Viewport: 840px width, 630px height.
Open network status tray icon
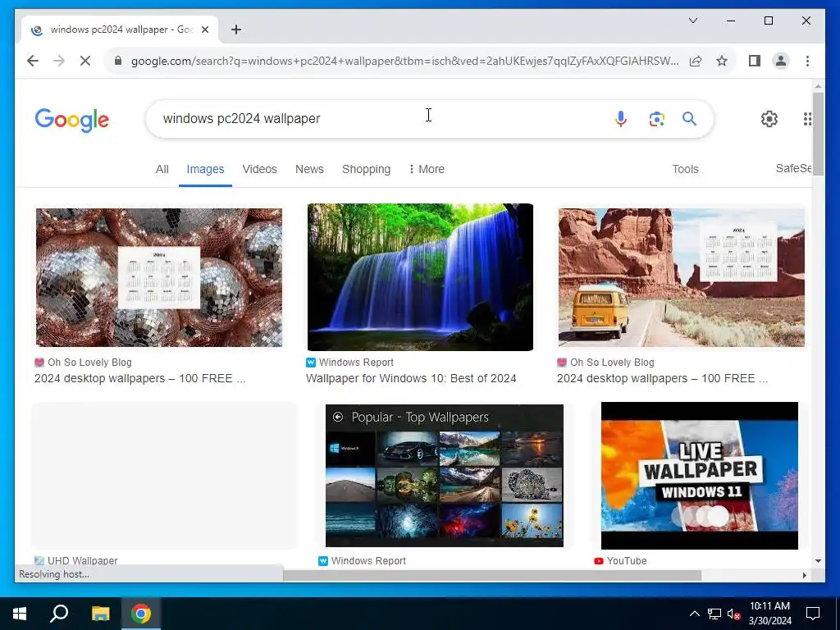714,614
